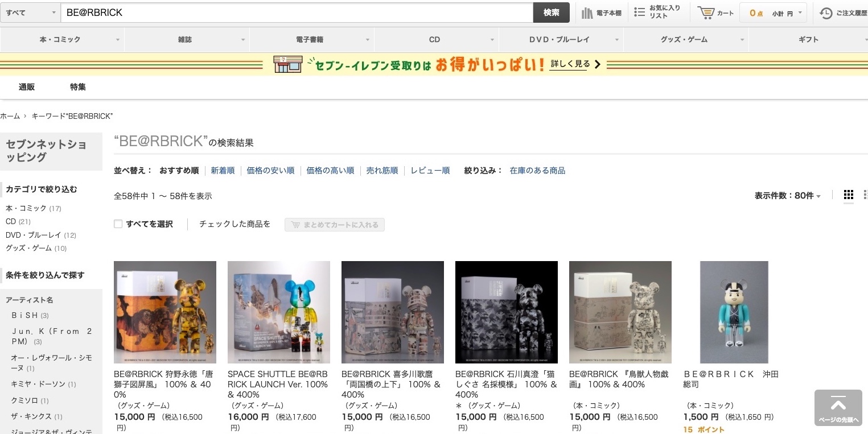
Task: Open 鳥獣人物戯画 product thumbnail
Action: pos(620,312)
